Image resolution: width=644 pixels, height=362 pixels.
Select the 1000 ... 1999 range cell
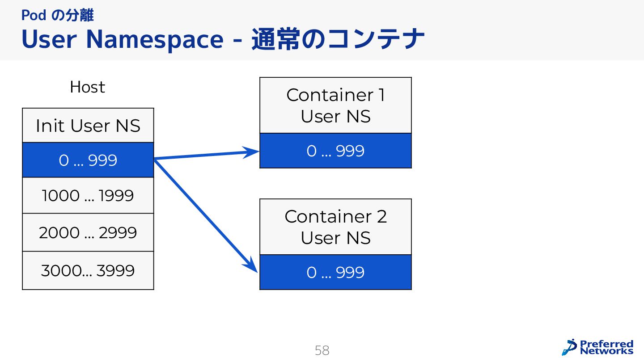[88, 195]
